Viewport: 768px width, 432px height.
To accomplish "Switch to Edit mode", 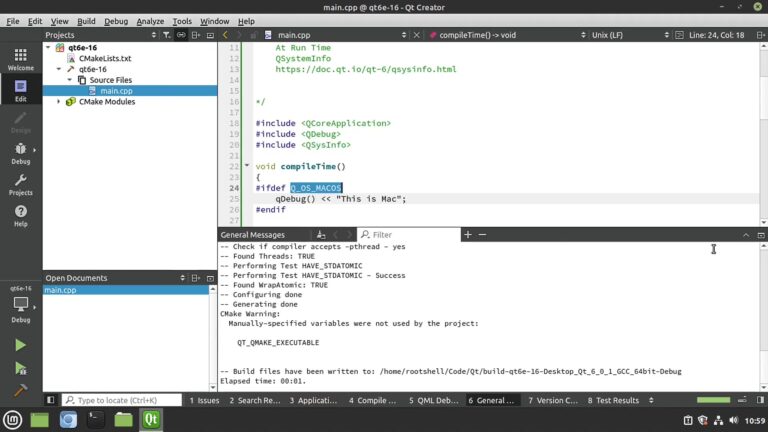I will pyautogui.click(x=21, y=91).
